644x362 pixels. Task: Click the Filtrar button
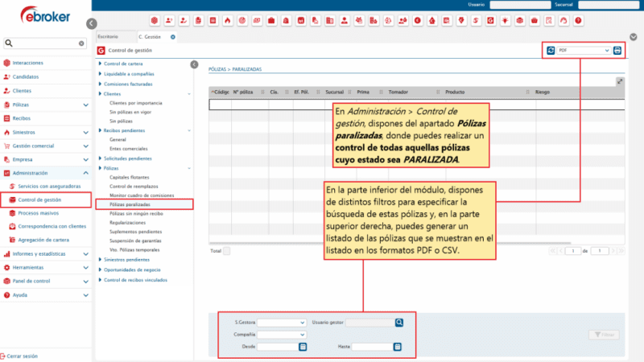click(x=605, y=334)
